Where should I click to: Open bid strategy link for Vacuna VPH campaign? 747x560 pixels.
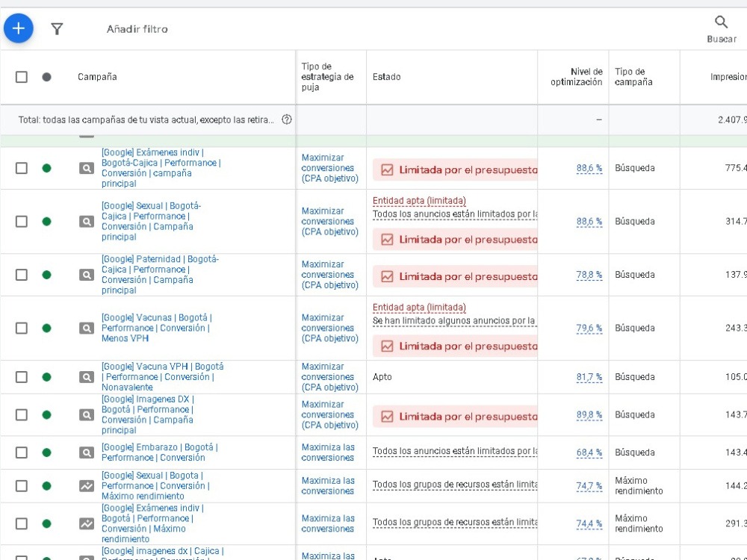pyautogui.click(x=329, y=377)
